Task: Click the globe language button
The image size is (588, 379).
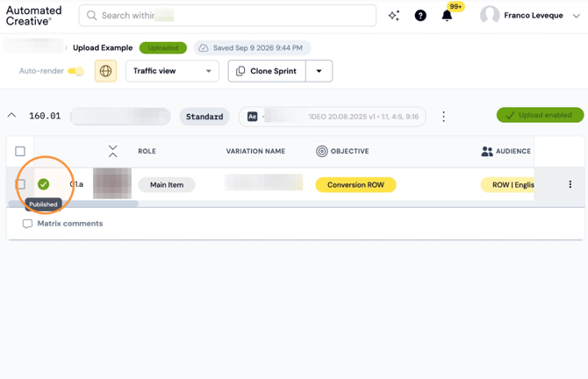Action: [105, 71]
